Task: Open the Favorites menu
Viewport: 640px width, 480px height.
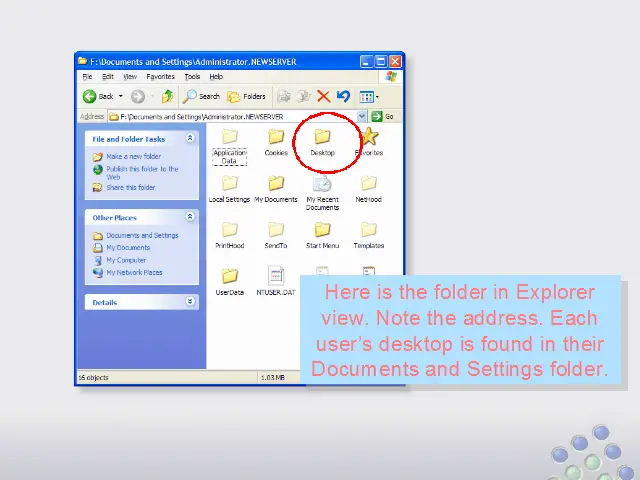Action: click(x=160, y=76)
